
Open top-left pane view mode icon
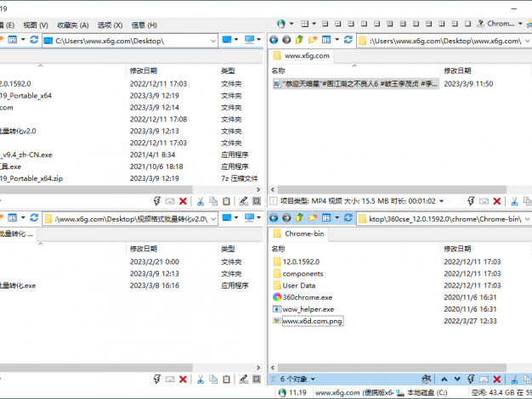[x=13, y=40]
